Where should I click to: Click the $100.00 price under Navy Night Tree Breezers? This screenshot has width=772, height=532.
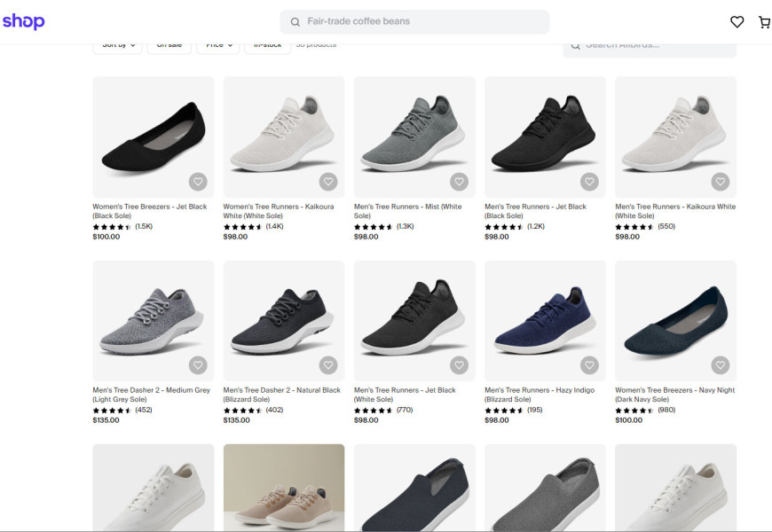tap(629, 420)
